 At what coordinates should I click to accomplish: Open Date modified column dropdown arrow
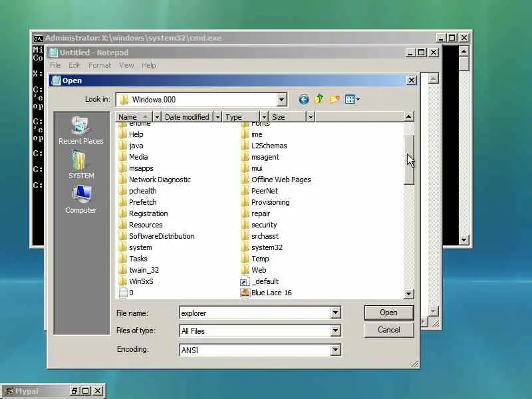(217, 117)
